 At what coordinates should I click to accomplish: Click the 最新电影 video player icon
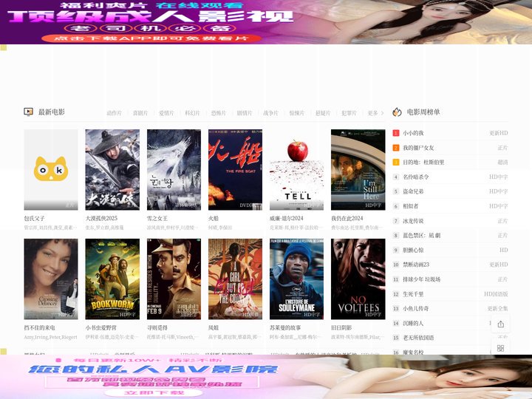pos(29,112)
